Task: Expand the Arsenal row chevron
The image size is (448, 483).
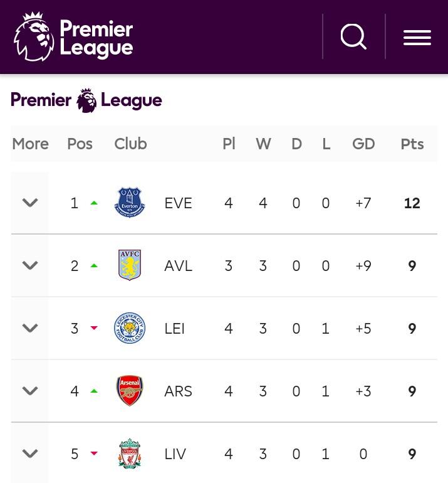Action: [30, 391]
